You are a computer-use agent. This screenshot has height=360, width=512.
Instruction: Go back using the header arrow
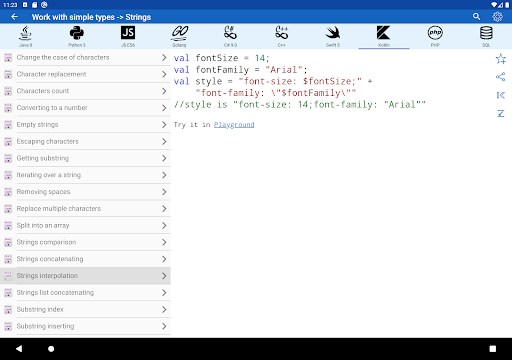(14, 17)
